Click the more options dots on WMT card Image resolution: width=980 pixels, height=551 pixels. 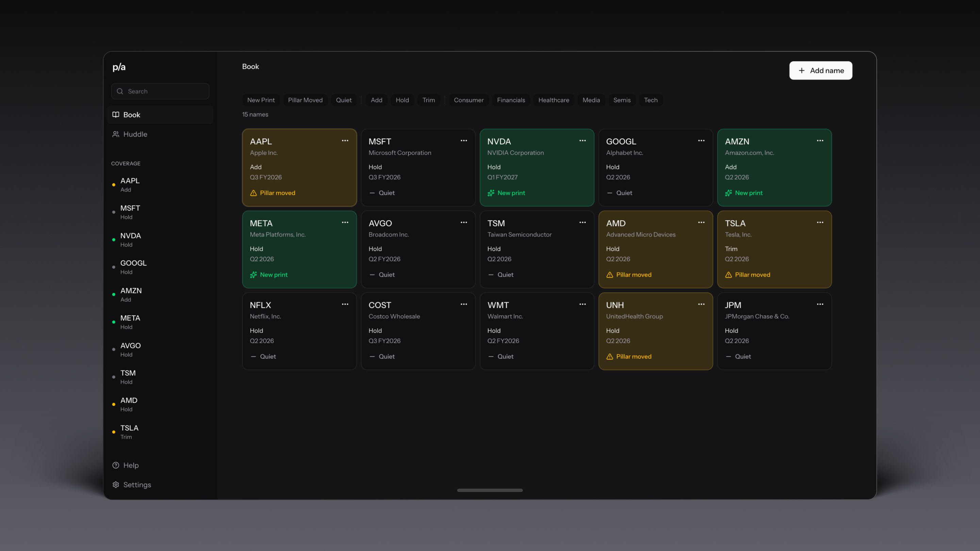point(583,304)
